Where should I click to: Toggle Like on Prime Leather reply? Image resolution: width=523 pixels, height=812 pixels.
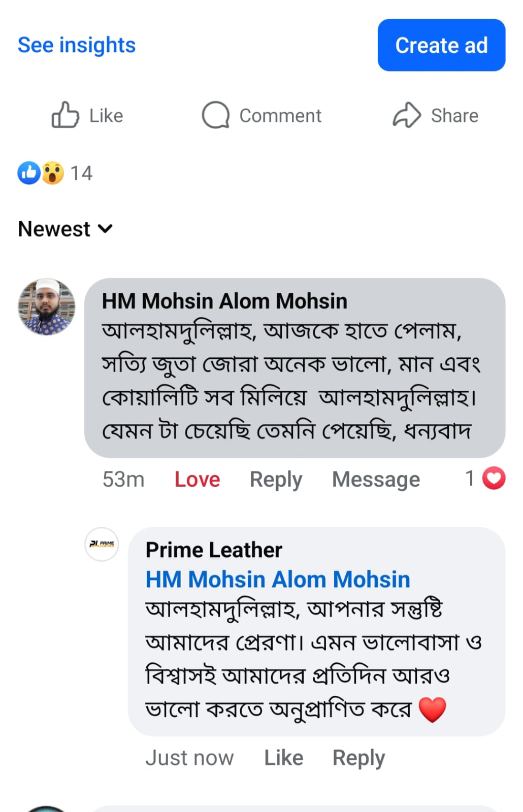coord(283,758)
